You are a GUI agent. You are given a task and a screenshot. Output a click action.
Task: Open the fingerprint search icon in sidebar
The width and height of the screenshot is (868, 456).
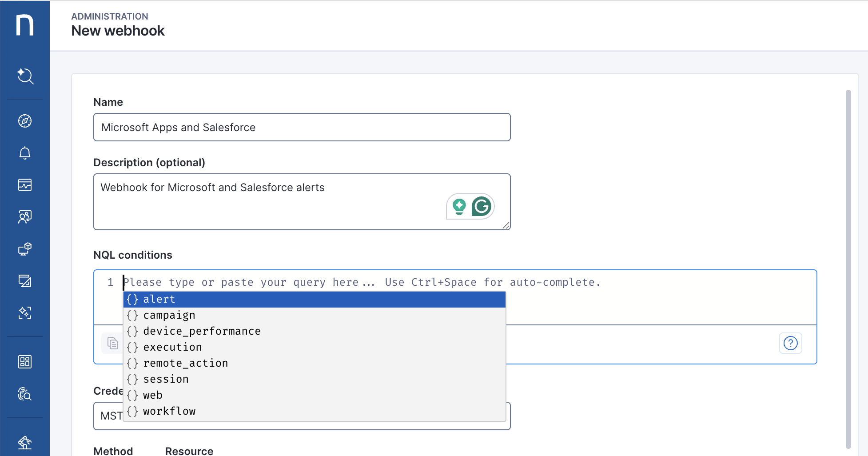[x=25, y=394]
